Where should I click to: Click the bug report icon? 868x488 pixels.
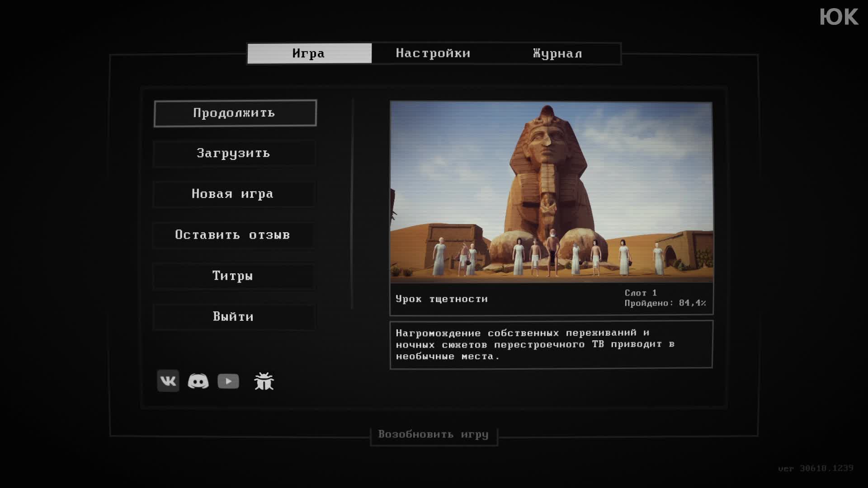[264, 381]
